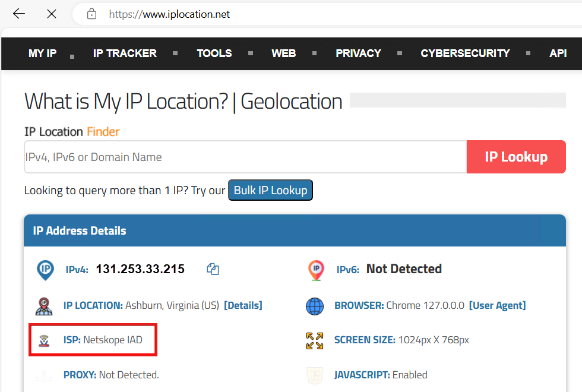Open the Bulk IP Lookup button
582x392 pixels.
(271, 190)
